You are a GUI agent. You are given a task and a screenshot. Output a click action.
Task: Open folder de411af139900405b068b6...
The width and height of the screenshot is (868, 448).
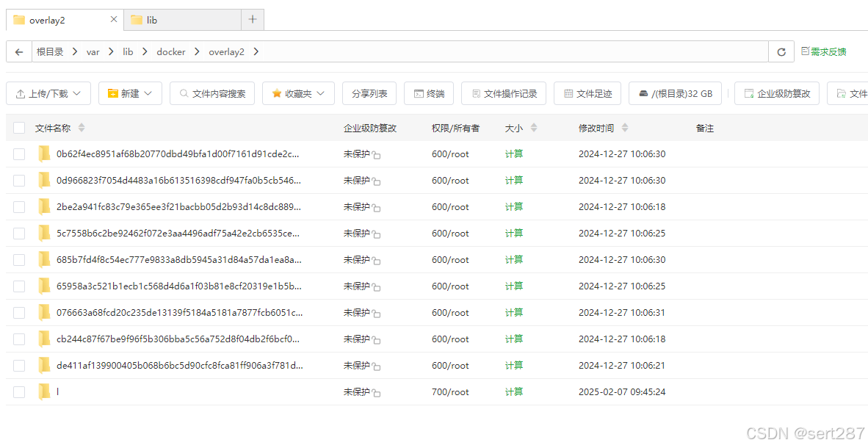(x=179, y=366)
